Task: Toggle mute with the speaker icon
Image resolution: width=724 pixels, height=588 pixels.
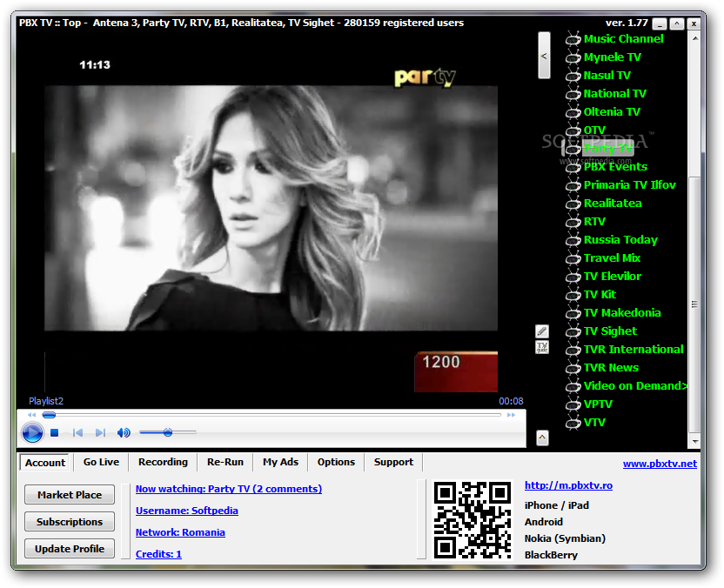Action: (x=122, y=432)
